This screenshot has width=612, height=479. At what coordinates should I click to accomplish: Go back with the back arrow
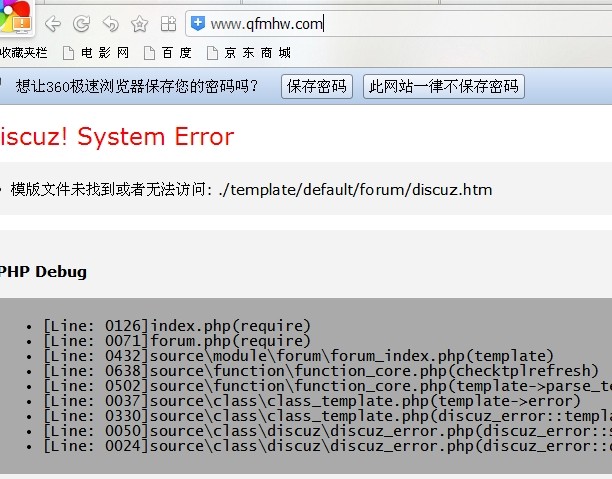(x=53, y=24)
